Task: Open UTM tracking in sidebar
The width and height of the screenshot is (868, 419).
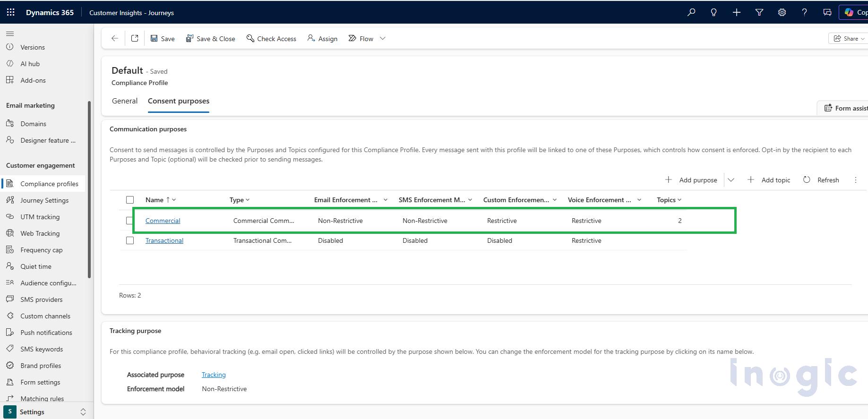Action: (40, 217)
